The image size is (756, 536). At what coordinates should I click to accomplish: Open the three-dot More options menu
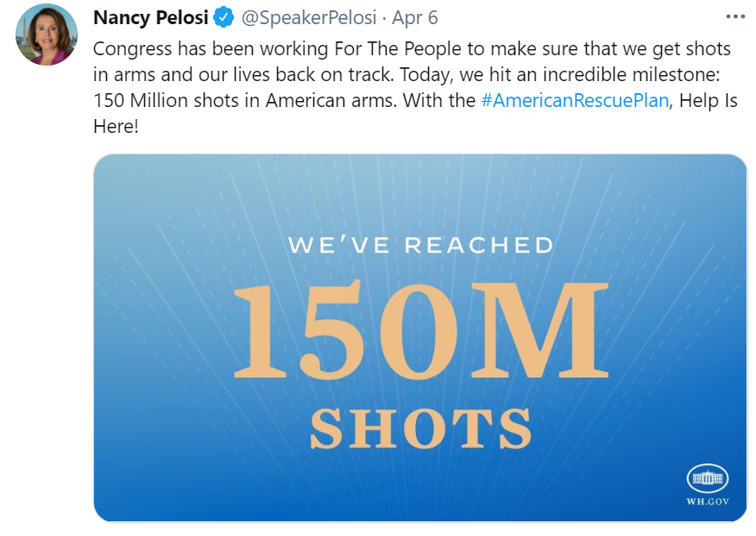tap(734, 17)
